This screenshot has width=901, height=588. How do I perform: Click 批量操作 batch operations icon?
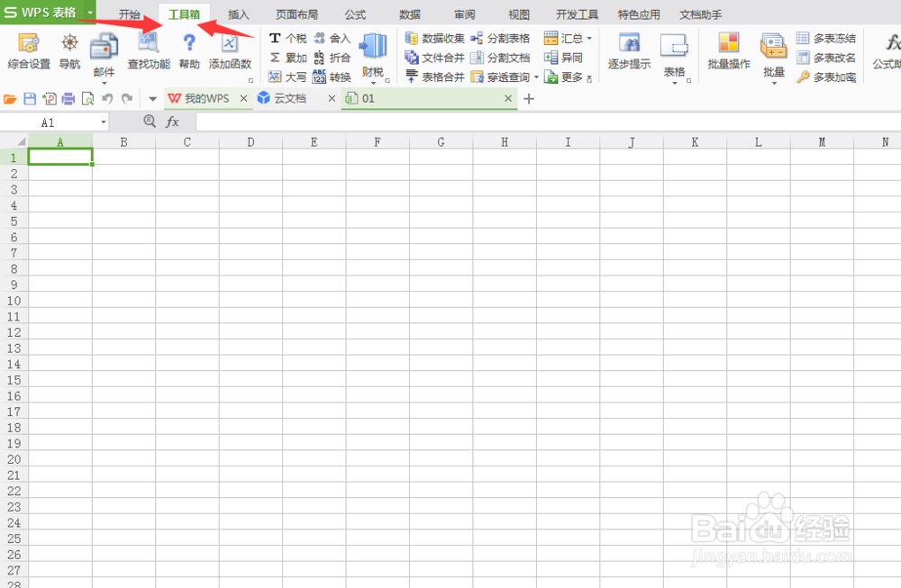point(729,51)
